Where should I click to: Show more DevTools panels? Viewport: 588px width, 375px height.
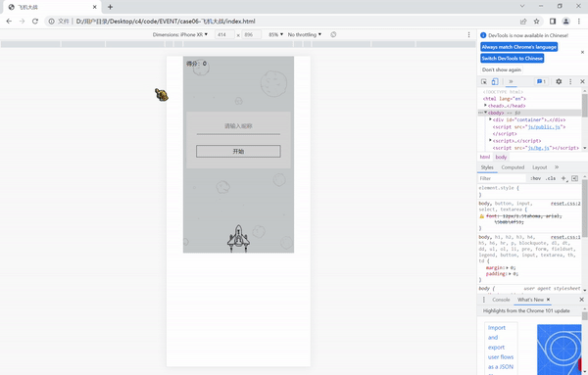511,81
